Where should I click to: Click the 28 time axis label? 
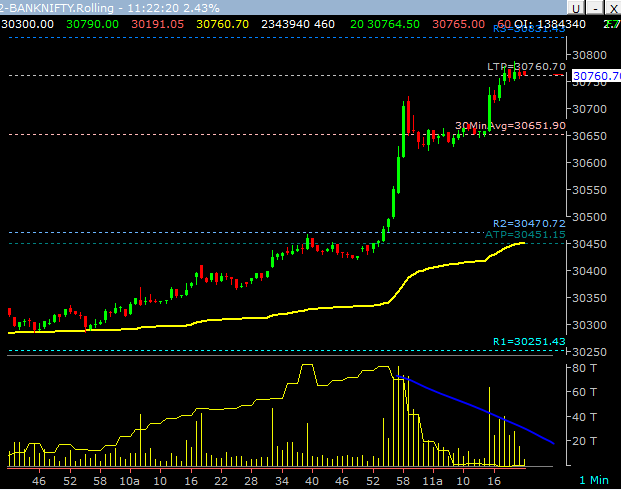[251, 481]
